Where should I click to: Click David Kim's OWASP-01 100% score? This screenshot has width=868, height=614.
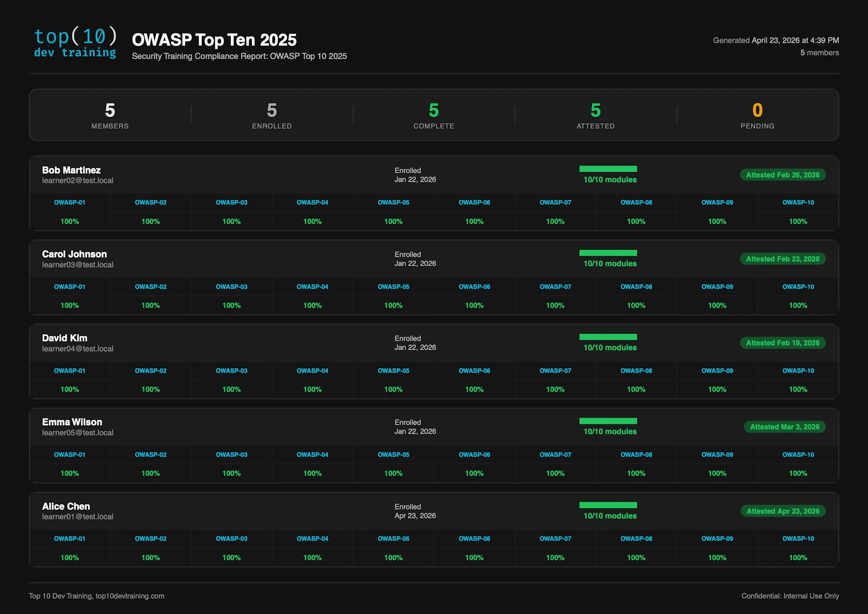(69, 390)
